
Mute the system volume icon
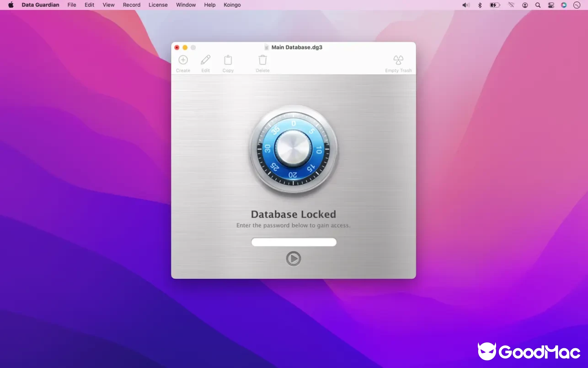pos(465,5)
